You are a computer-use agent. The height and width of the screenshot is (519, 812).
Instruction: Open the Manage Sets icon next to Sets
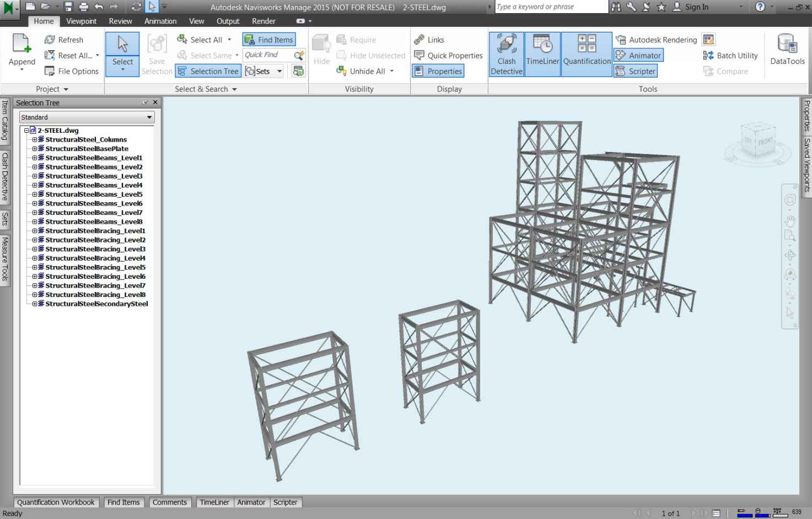[298, 71]
